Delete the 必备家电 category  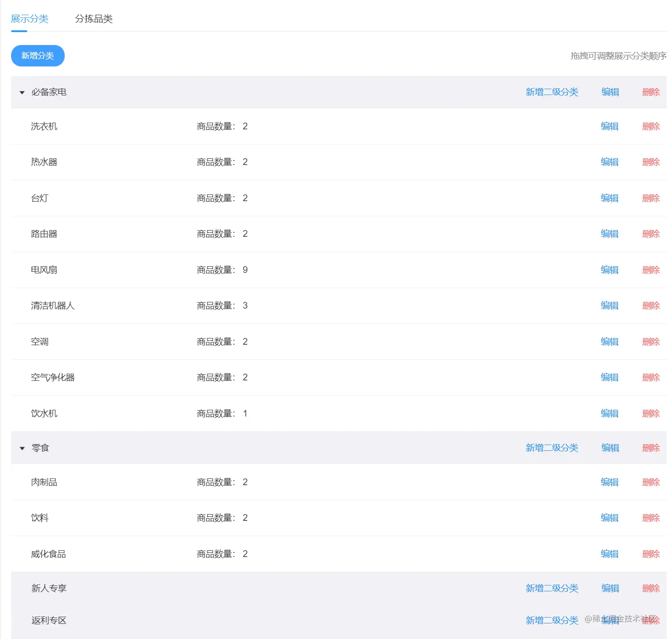click(x=651, y=92)
